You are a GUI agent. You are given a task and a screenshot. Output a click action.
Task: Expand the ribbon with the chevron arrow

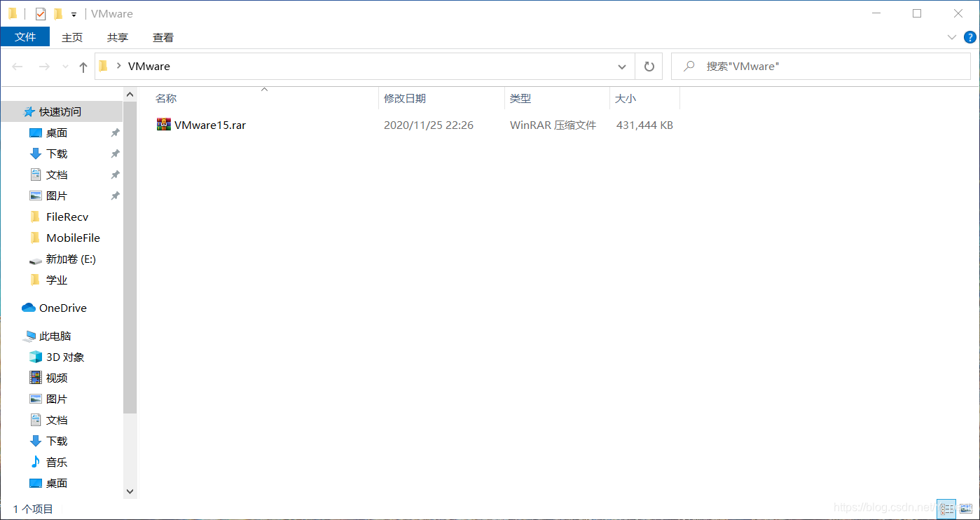(952, 37)
